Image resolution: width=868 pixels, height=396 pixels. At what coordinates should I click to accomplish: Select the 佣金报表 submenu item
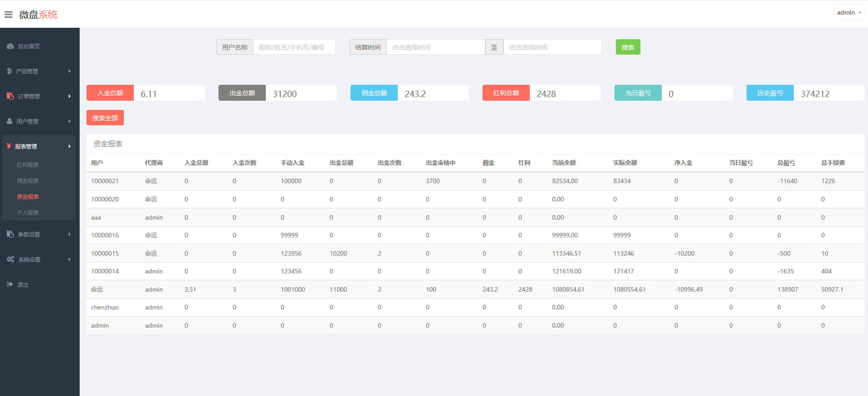point(28,181)
